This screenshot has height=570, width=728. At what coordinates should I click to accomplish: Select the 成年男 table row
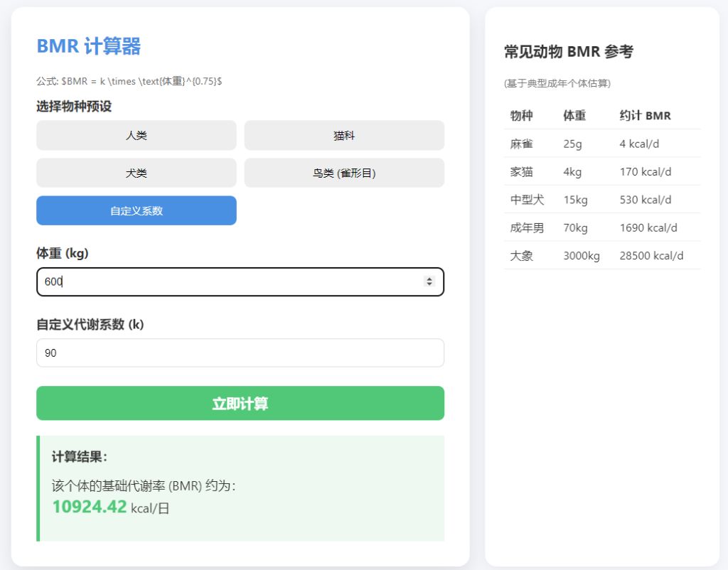601,227
